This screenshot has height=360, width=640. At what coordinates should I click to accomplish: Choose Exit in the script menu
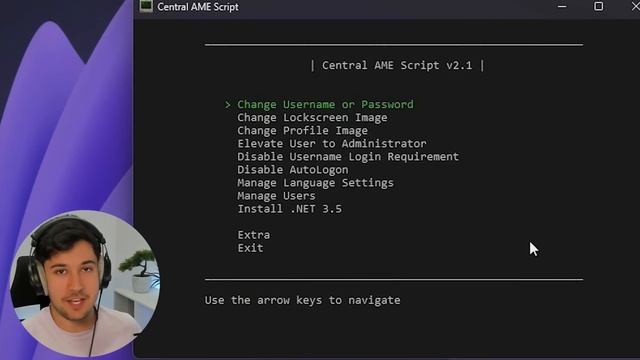pos(250,248)
